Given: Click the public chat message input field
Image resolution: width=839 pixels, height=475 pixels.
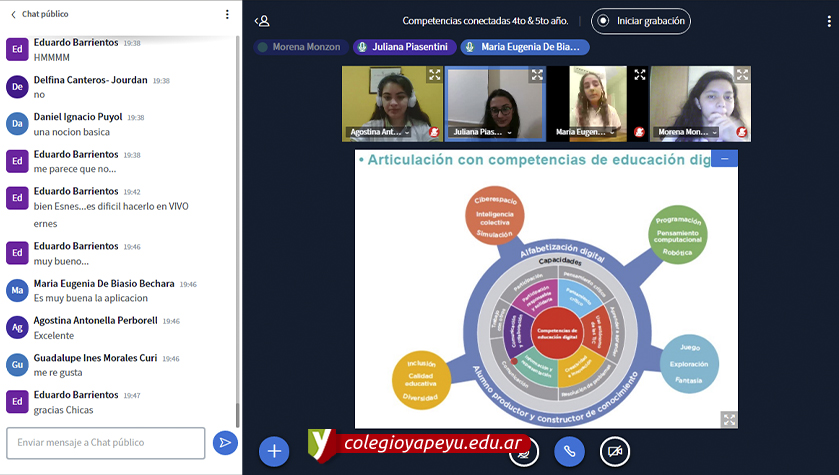Looking at the screenshot, I should click(x=106, y=442).
